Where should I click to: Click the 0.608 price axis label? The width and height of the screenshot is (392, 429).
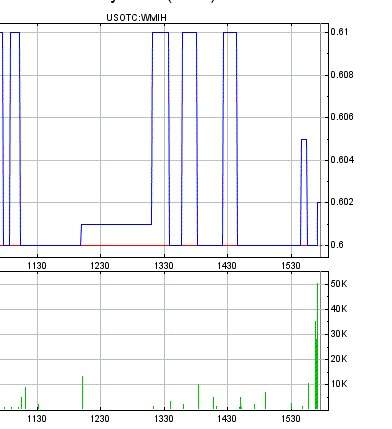342,74
